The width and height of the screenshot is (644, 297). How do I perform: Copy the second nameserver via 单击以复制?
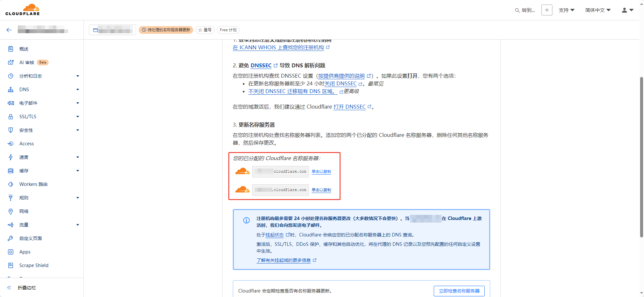[x=321, y=190]
